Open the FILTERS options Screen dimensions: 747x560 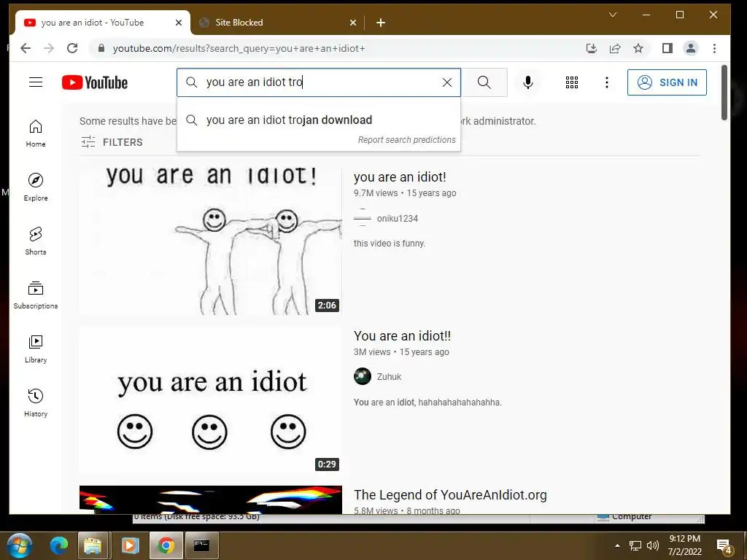point(112,142)
